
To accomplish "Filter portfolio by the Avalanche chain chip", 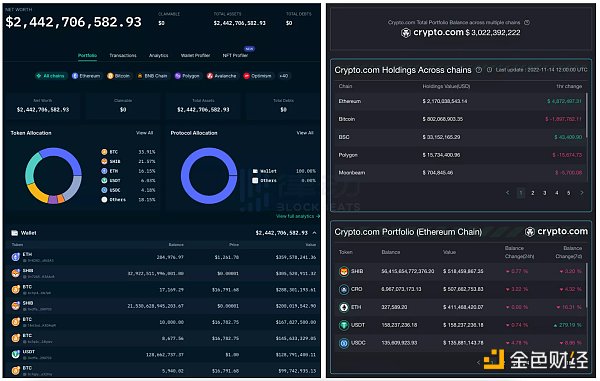I will (x=222, y=76).
